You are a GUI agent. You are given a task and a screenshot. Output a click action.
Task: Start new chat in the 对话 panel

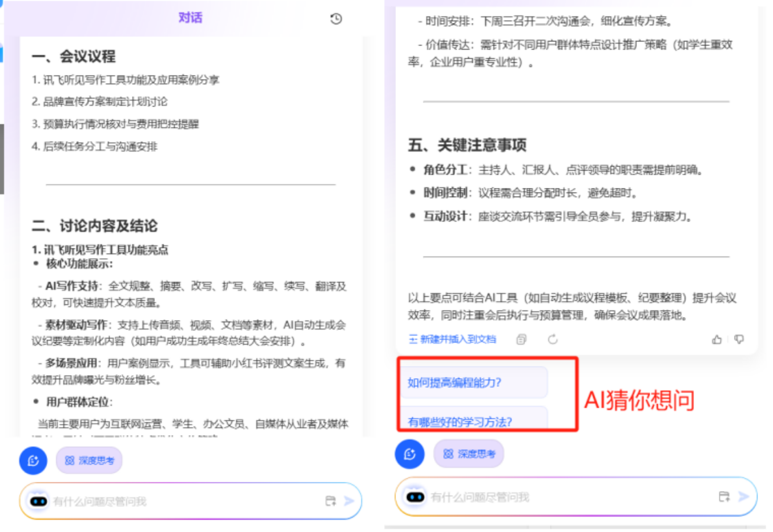[x=33, y=461]
